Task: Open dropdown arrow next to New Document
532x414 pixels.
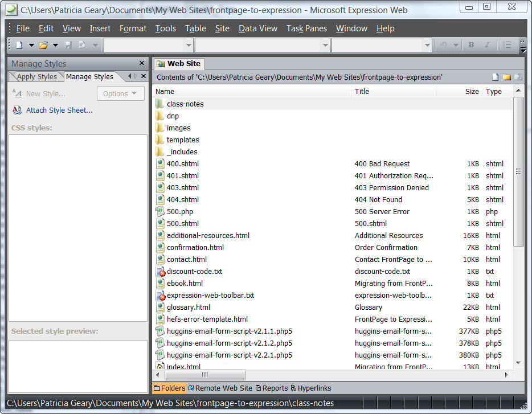Action: 31,45
